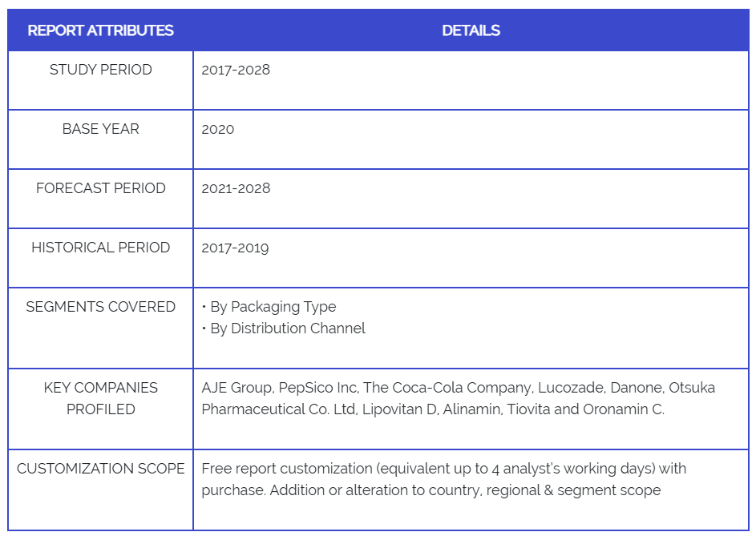Click the DETAILS column header
Viewport: 756px width, 536px height.
471,30
